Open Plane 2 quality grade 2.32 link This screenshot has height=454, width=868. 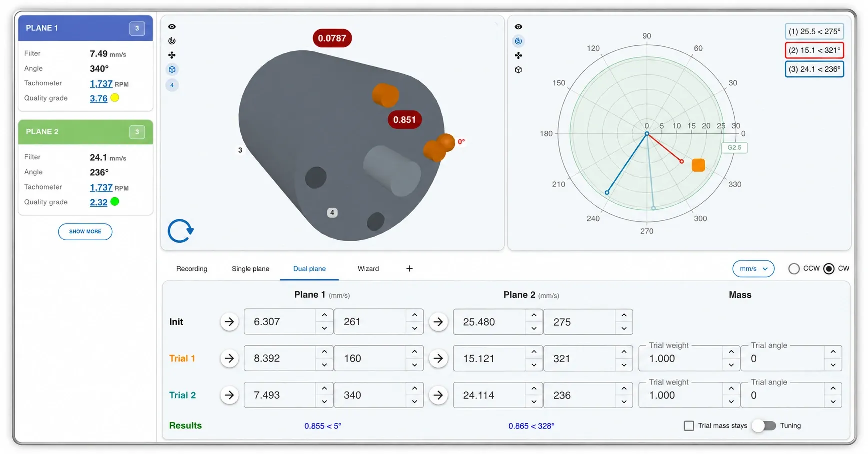(x=99, y=202)
